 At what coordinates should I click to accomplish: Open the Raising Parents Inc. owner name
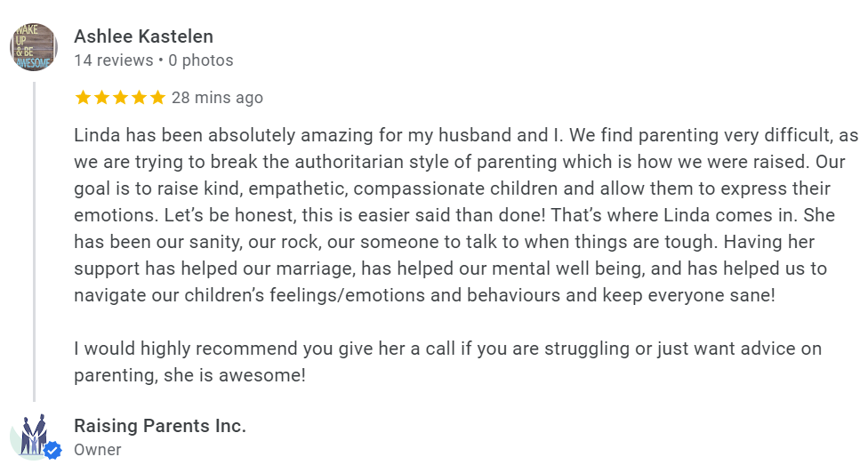coord(160,426)
